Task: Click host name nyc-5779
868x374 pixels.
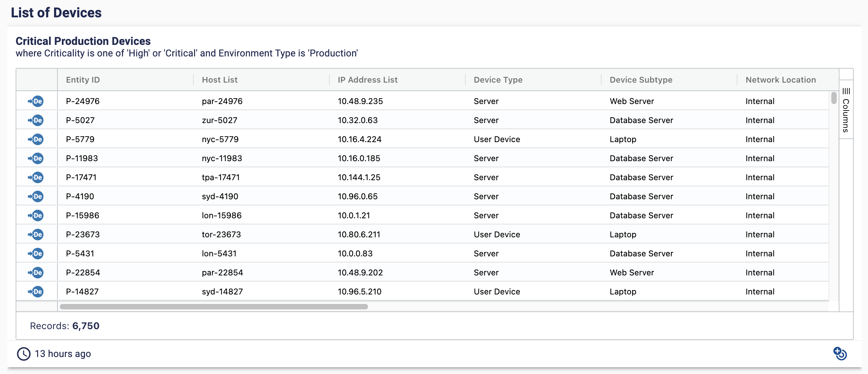Action: click(x=220, y=139)
